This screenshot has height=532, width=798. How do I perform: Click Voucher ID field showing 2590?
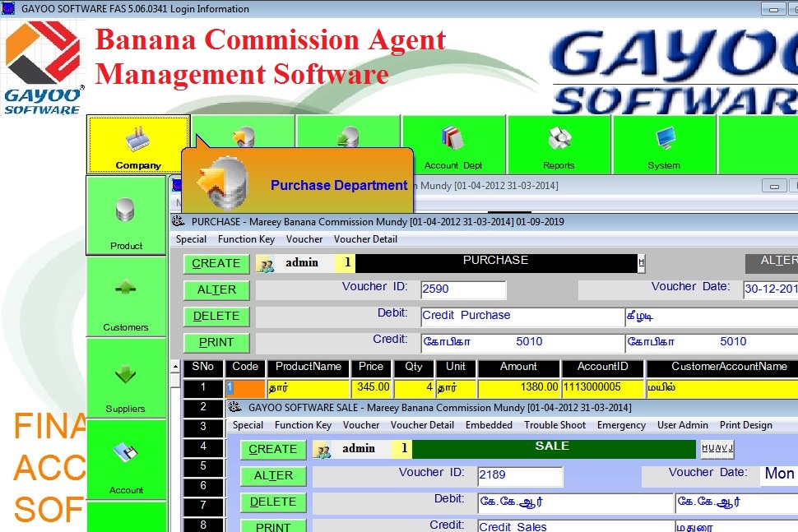coord(462,289)
